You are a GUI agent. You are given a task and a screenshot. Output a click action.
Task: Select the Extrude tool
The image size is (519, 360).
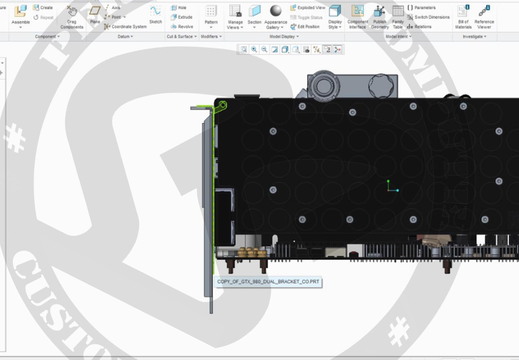point(182,17)
